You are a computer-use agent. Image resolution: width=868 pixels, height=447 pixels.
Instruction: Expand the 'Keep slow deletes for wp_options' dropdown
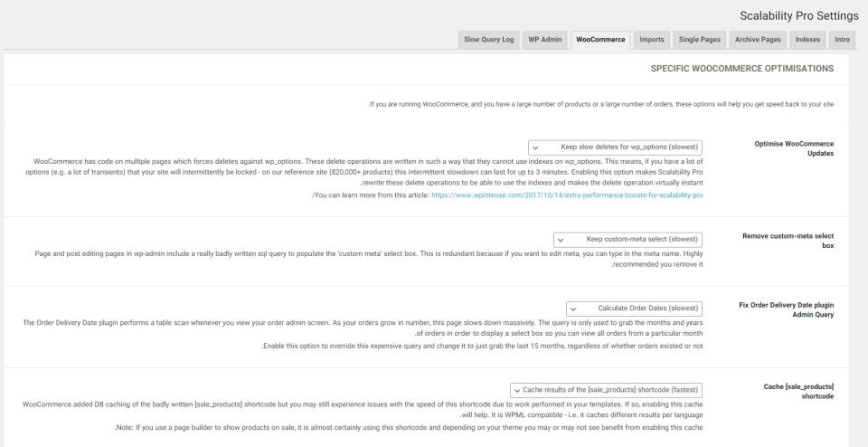click(x=614, y=146)
